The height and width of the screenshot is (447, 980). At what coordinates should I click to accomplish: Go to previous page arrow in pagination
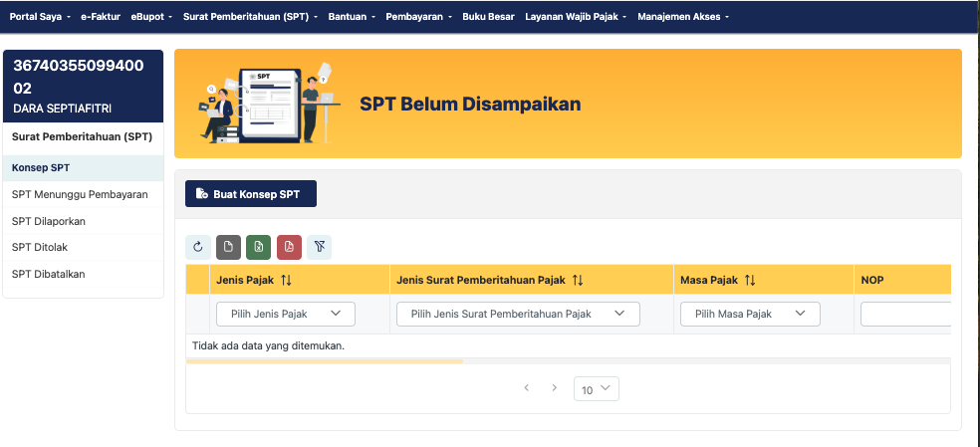(x=526, y=388)
